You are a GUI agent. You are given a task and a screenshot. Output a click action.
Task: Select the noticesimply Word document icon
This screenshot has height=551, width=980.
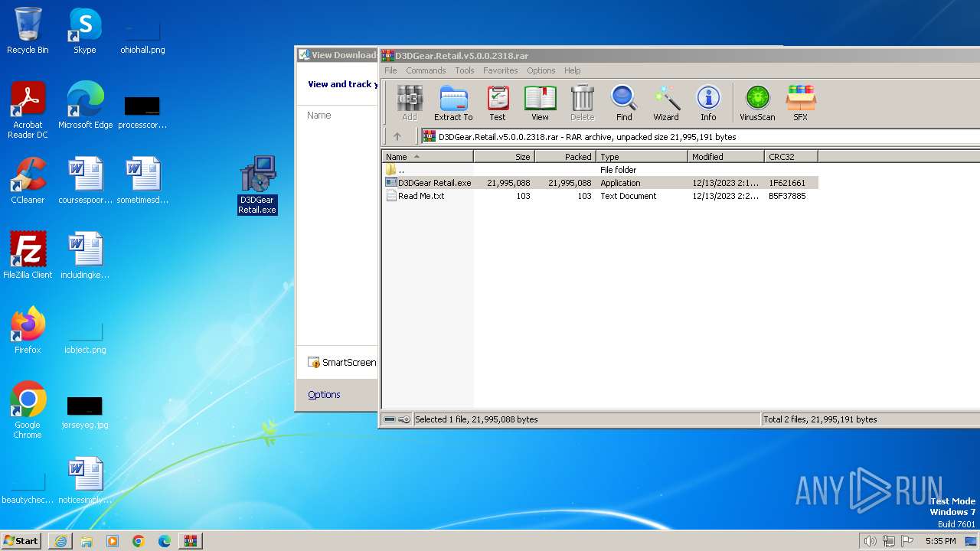tap(85, 481)
